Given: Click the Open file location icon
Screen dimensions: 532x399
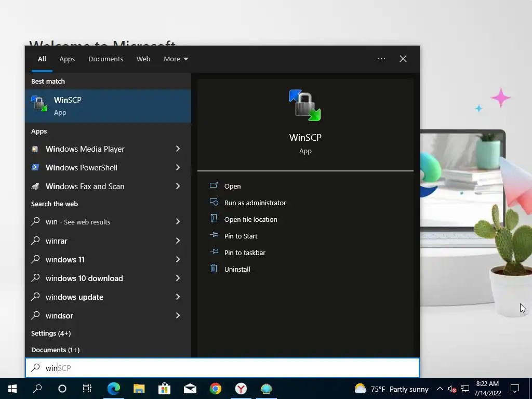Looking at the screenshot, I should [x=214, y=219].
